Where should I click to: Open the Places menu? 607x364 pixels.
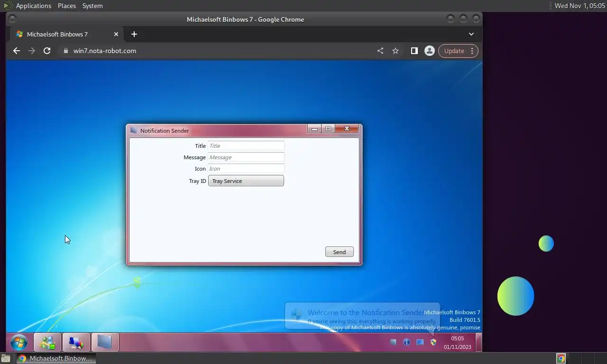point(67,6)
